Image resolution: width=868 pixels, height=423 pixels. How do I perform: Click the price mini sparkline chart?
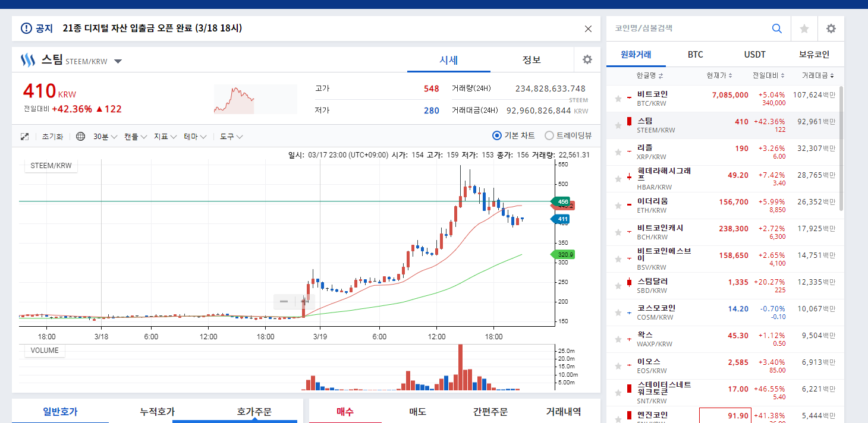click(255, 99)
